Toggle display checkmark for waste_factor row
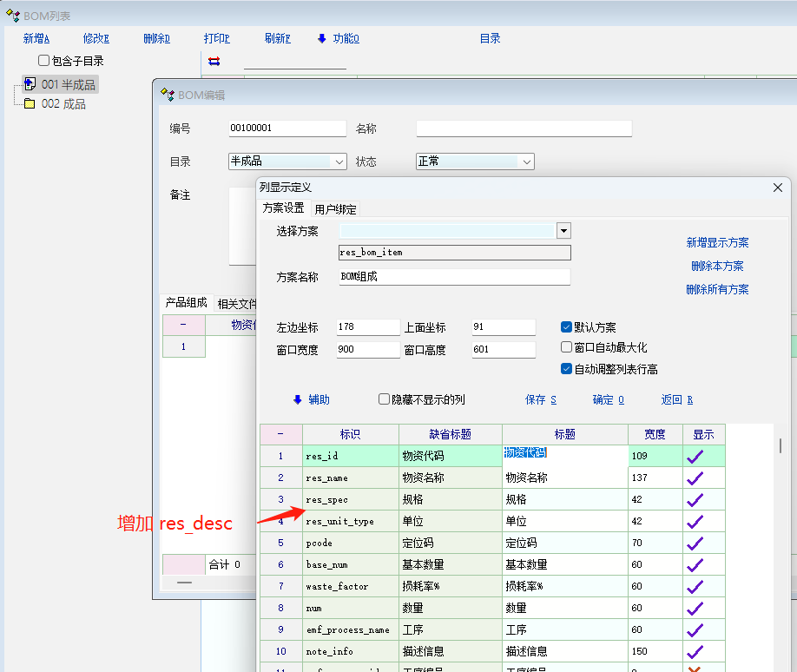797x672 pixels. [695, 586]
